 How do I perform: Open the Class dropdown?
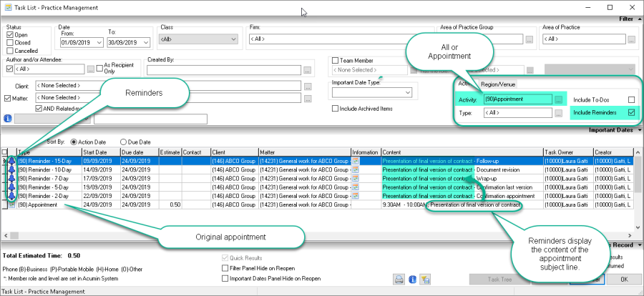(x=233, y=39)
